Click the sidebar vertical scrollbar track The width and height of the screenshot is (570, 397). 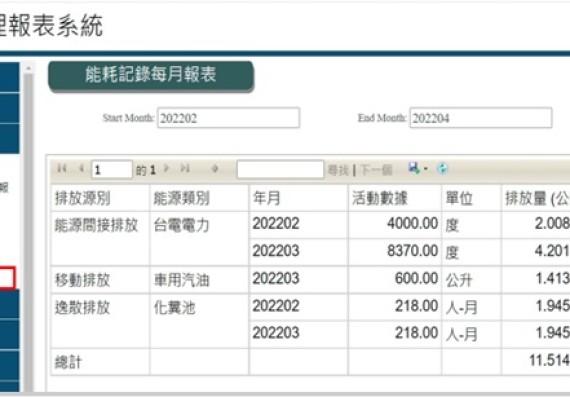click(x=28, y=233)
